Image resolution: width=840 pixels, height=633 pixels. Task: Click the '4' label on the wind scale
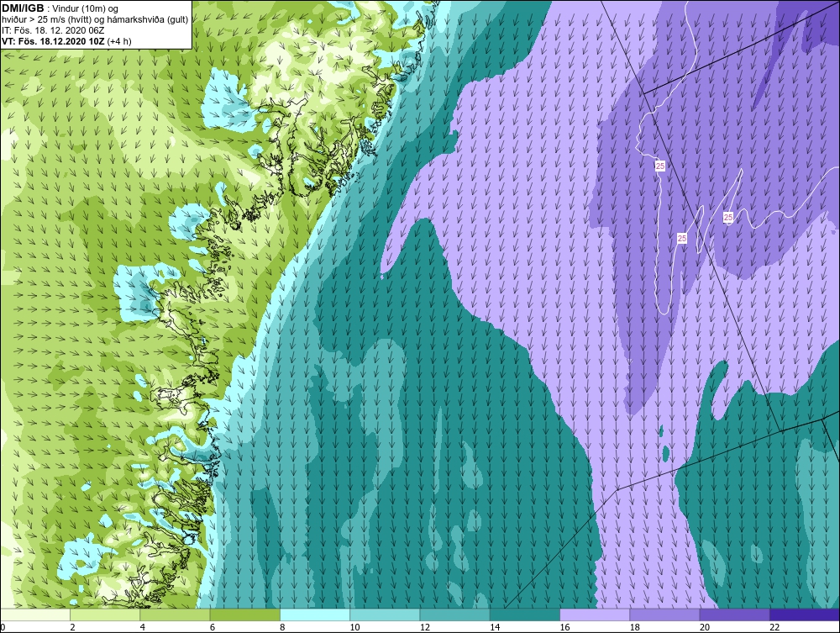143,628
